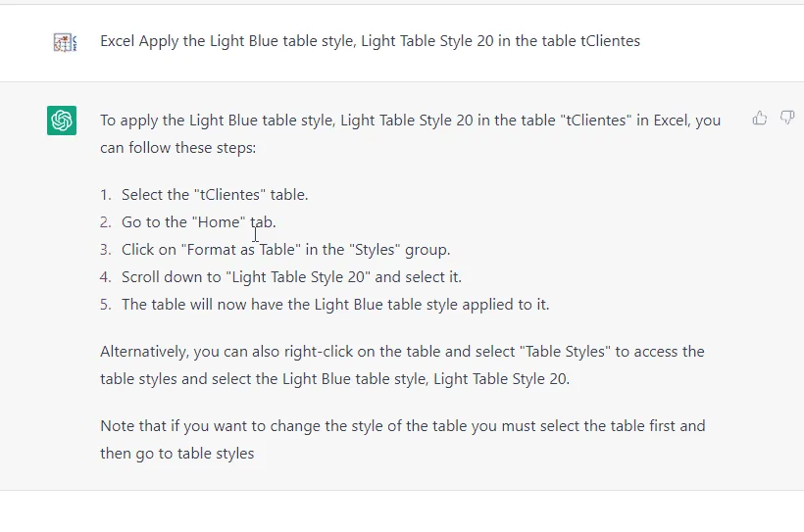Click the list number "1." marker
The width and height of the screenshot is (804, 532).
pos(106,195)
